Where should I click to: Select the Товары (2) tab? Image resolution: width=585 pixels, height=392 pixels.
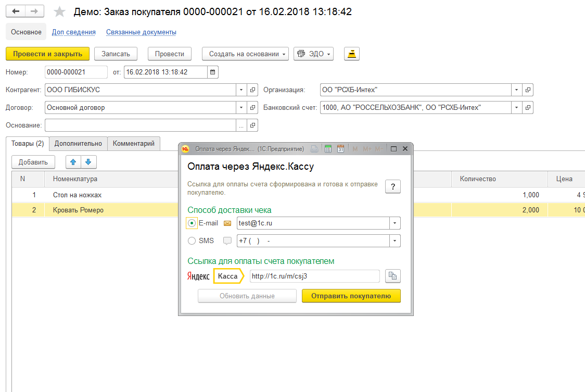pyautogui.click(x=28, y=144)
